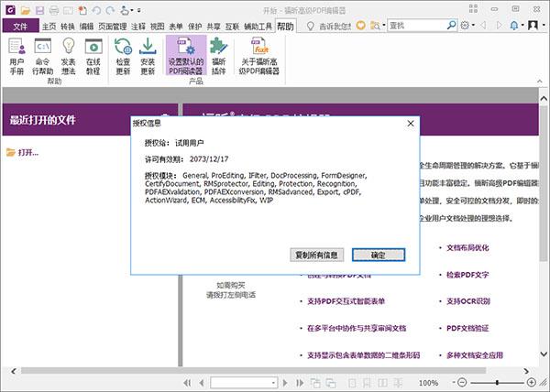Viewport: 550px width, 392px height.
Task: Open the 文件 (File) menu
Action: pyautogui.click(x=20, y=27)
